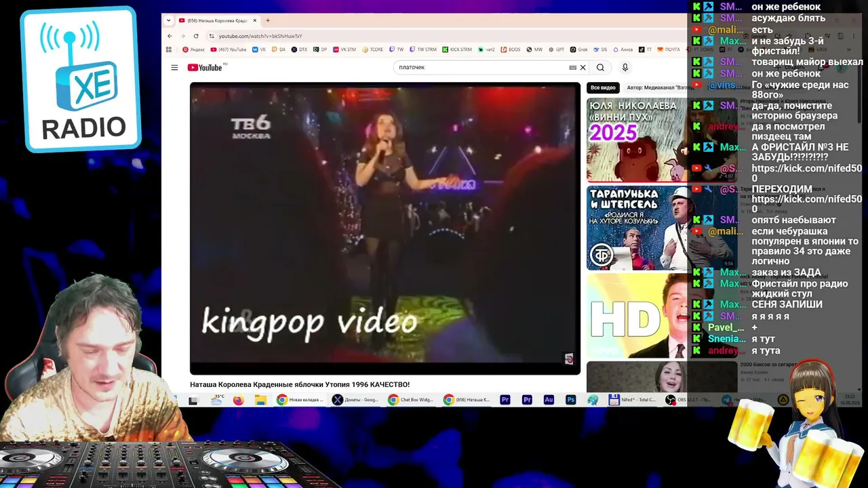
Task: Open Adobe Audition from the taskbar
Action: pyautogui.click(x=549, y=401)
